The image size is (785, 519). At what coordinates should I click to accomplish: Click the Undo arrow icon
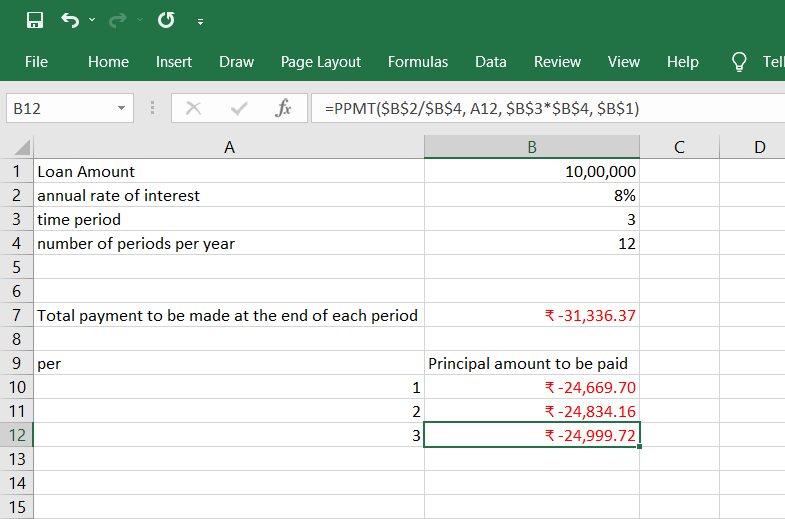(x=70, y=20)
